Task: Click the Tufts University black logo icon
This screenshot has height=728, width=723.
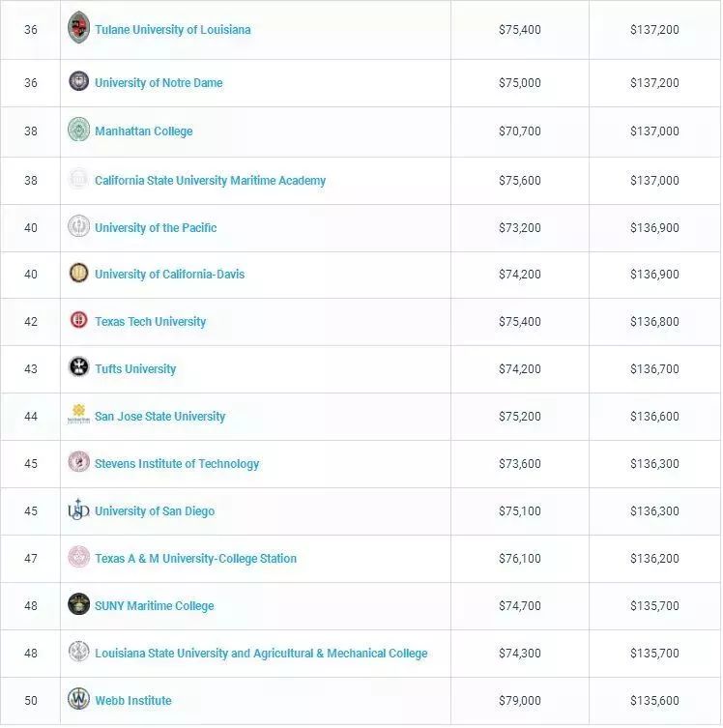Action: 78,368
